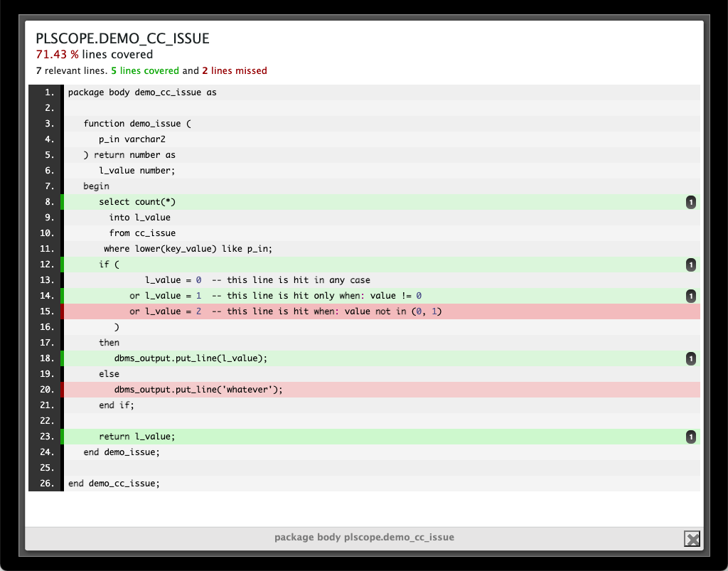Click line 9 'into l_value'

pyautogui.click(x=140, y=218)
